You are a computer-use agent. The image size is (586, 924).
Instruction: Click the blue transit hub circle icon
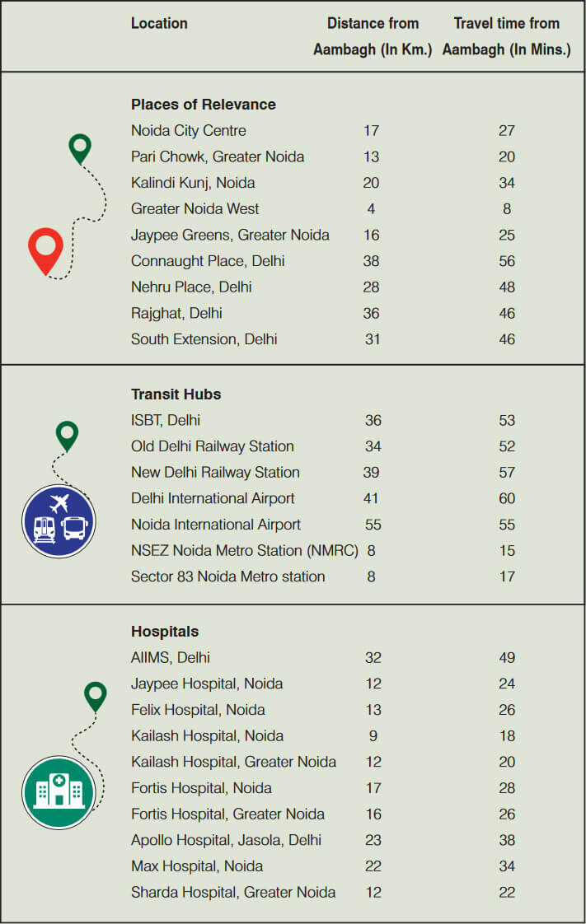tap(59, 520)
